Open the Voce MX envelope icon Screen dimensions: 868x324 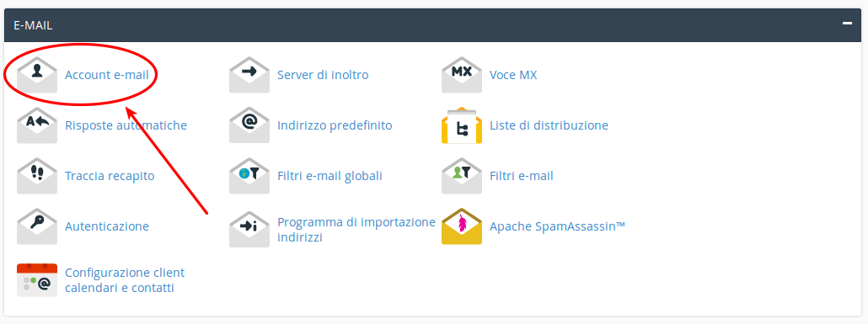coord(462,75)
